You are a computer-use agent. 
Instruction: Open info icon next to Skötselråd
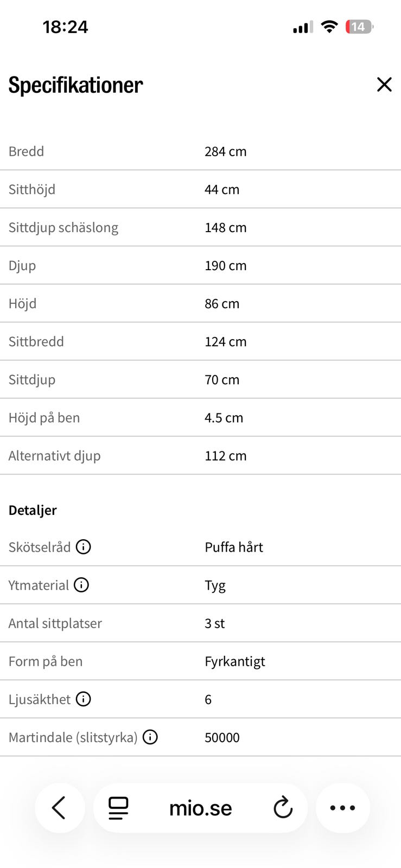83,547
